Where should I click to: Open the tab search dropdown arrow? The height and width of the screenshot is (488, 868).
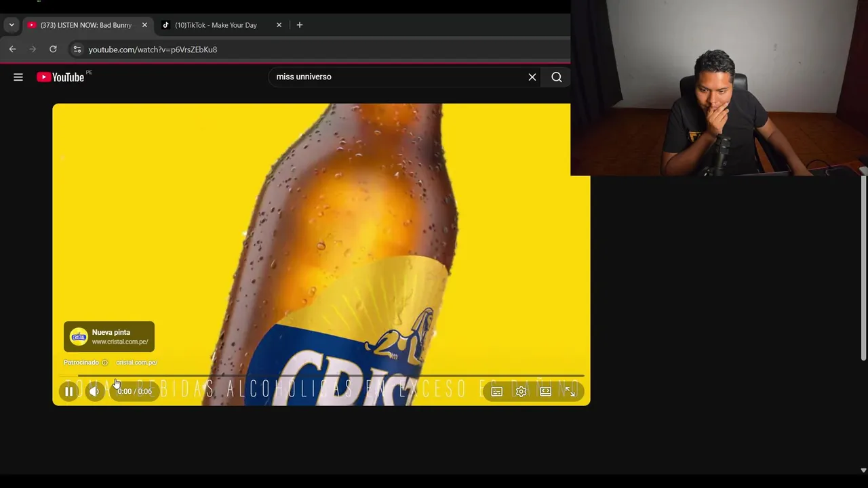(x=12, y=25)
